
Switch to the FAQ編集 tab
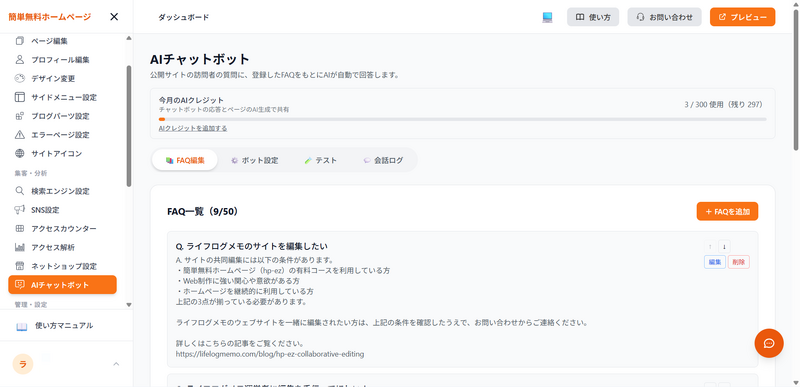click(x=185, y=160)
